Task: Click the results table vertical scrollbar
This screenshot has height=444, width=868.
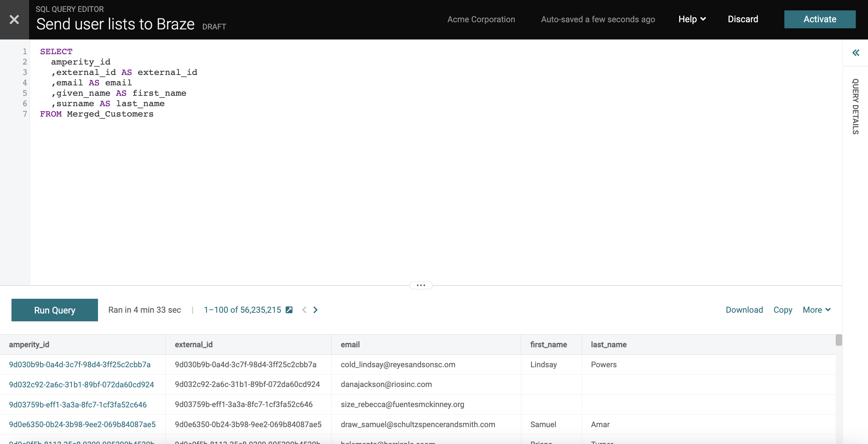Action: [x=839, y=340]
